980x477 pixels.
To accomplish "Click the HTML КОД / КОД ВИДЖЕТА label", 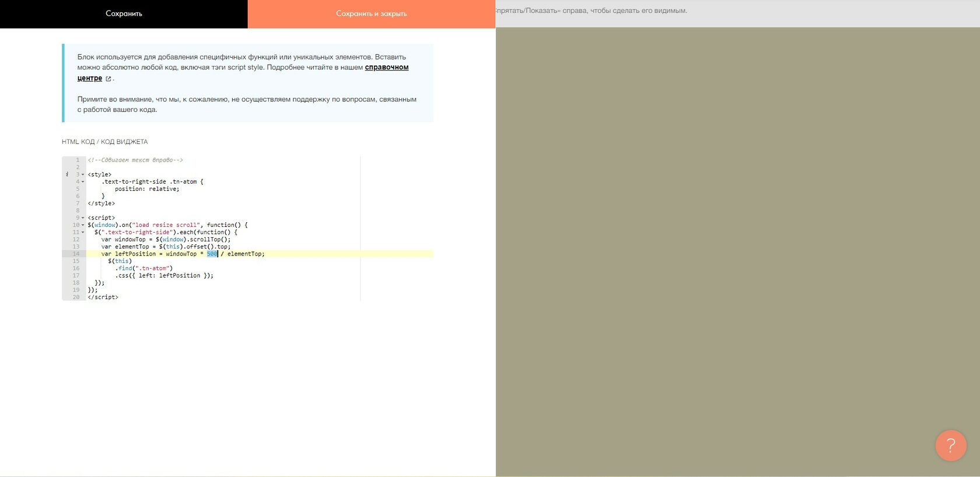I will coord(105,142).
